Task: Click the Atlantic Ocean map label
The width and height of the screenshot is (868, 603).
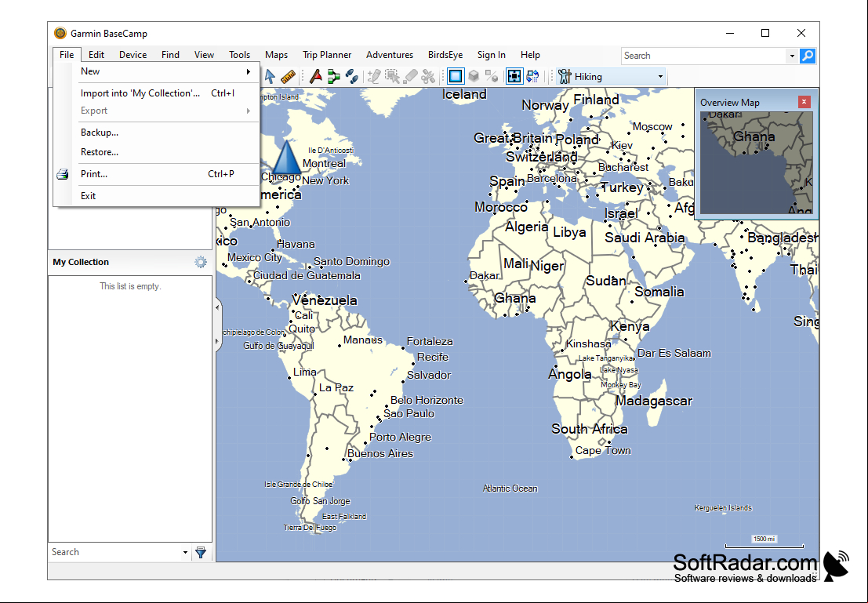Action: (510, 489)
